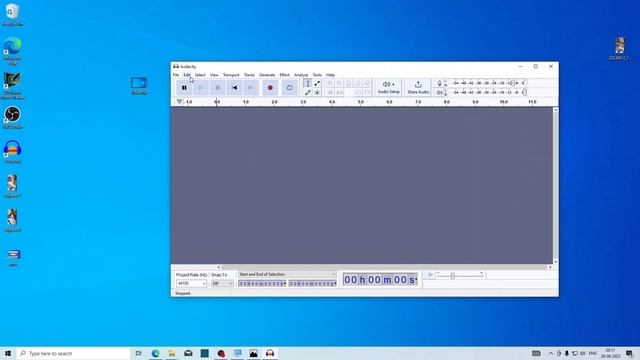Click the Zoom In icon

tap(330, 83)
